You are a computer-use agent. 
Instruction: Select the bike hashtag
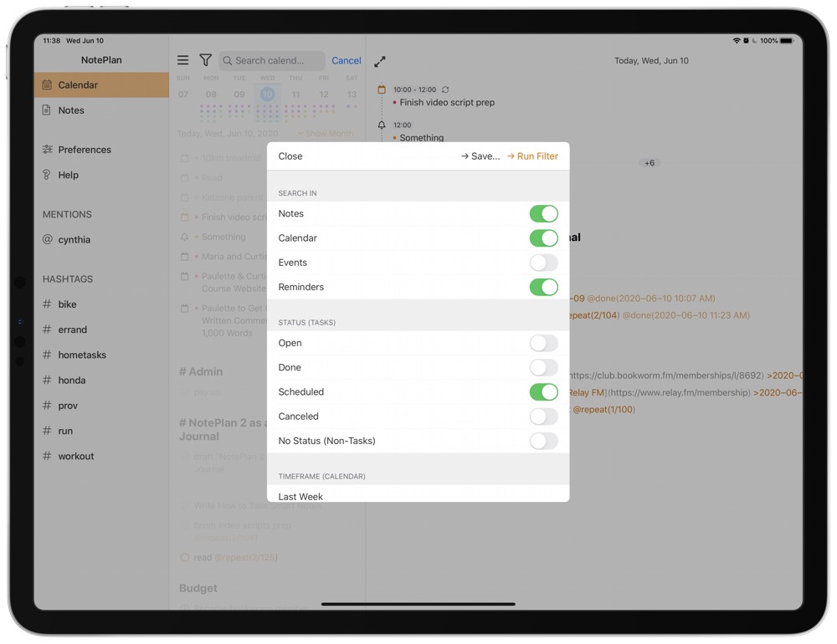101,304
